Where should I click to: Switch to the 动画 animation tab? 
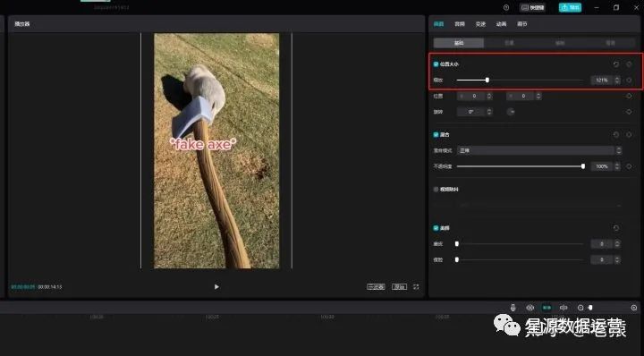502,24
